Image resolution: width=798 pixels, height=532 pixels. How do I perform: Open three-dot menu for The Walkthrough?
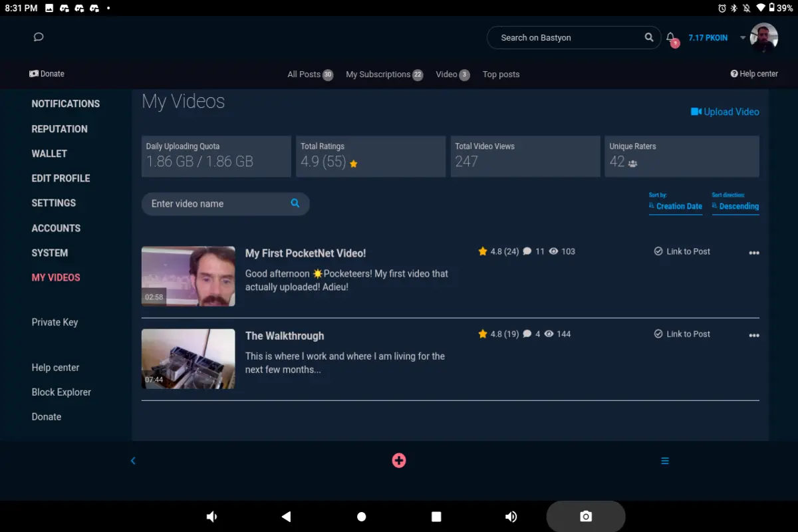tap(754, 335)
